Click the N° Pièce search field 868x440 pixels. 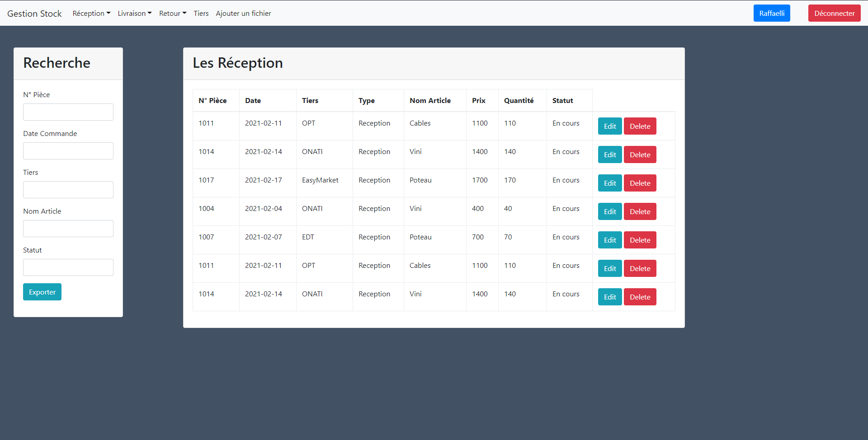(68, 112)
